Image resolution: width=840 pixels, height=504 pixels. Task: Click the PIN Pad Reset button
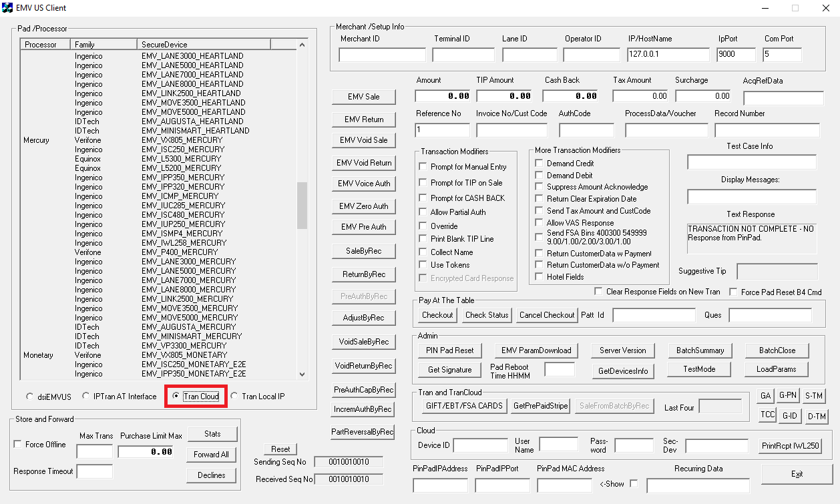[449, 350]
